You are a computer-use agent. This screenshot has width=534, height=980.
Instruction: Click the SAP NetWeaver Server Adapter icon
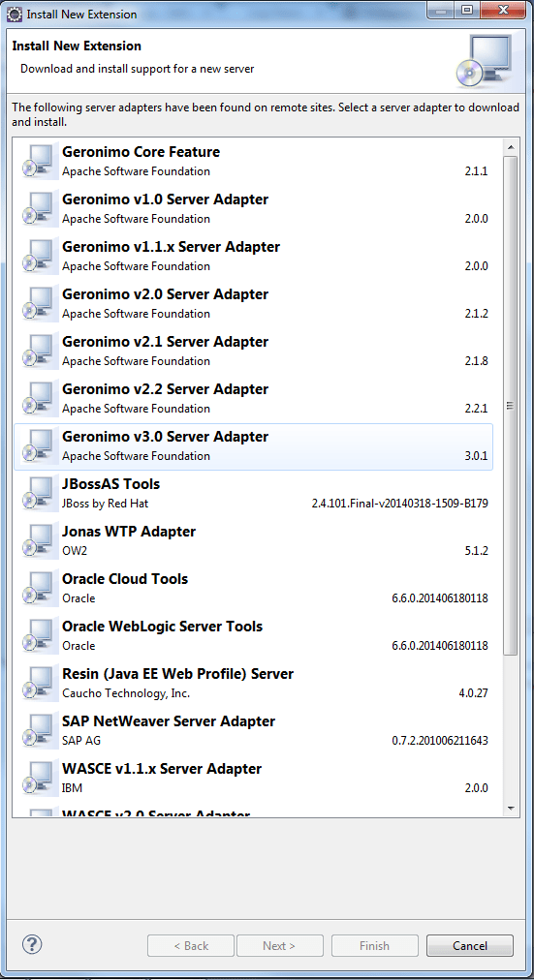39,731
